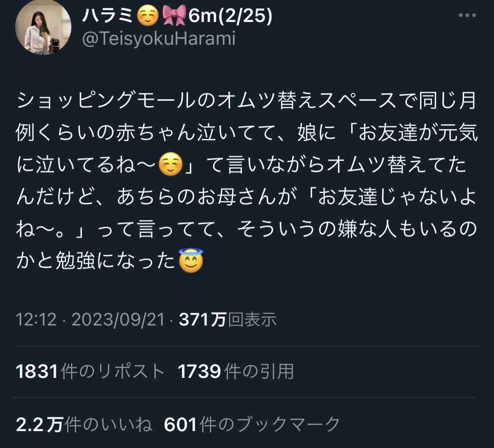Tap the お友達じゃないよ quoted phrase
Screen dimensions: 494x448
tap(396, 197)
